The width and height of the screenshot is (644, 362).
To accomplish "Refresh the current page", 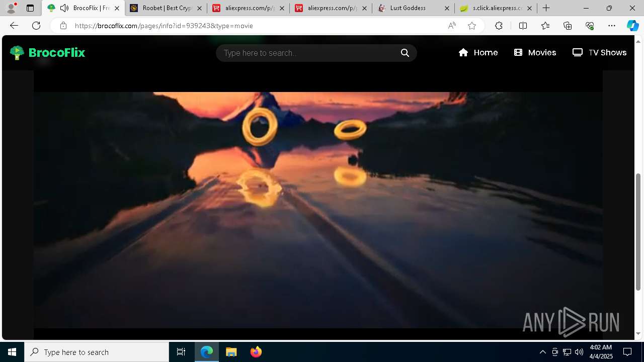I will pos(36,26).
